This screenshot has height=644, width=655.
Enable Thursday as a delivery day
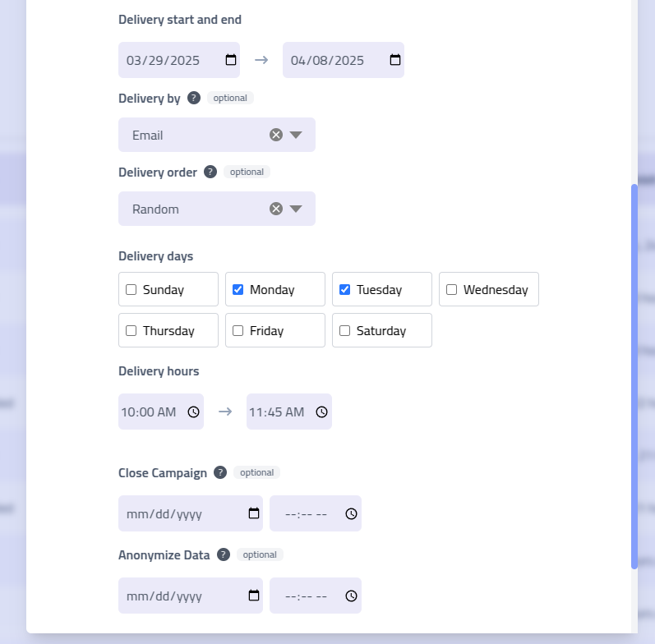pyautogui.click(x=131, y=331)
